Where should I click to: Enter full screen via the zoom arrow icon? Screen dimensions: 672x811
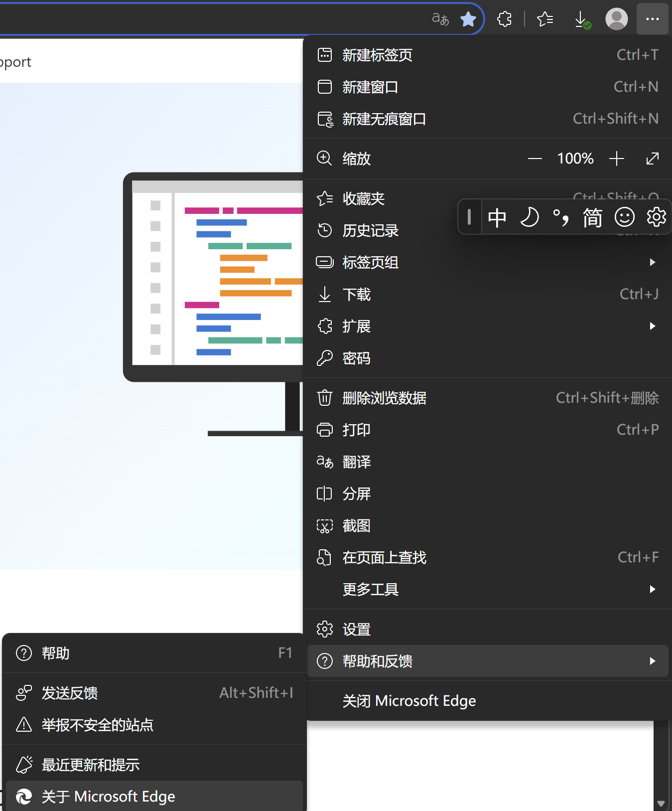[653, 159]
